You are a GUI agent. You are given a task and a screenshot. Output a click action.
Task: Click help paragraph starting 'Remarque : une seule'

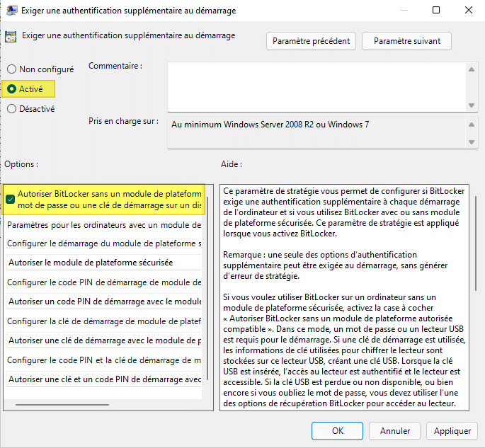tap(336, 265)
